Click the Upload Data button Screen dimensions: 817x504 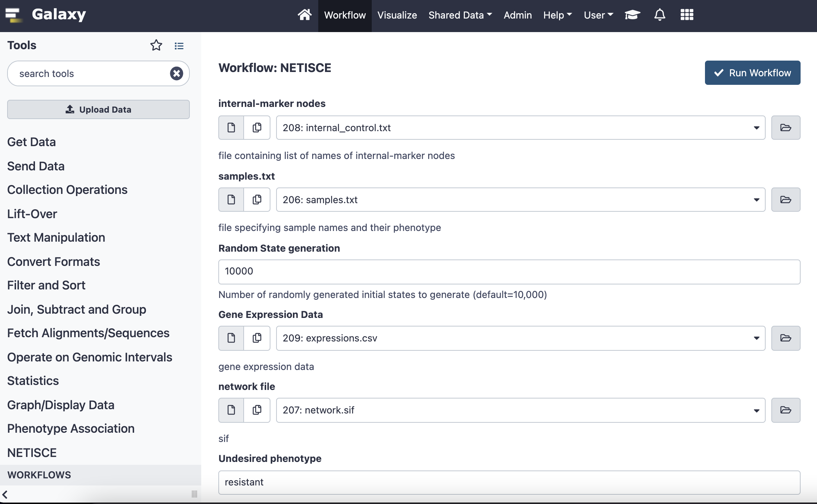click(x=98, y=109)
